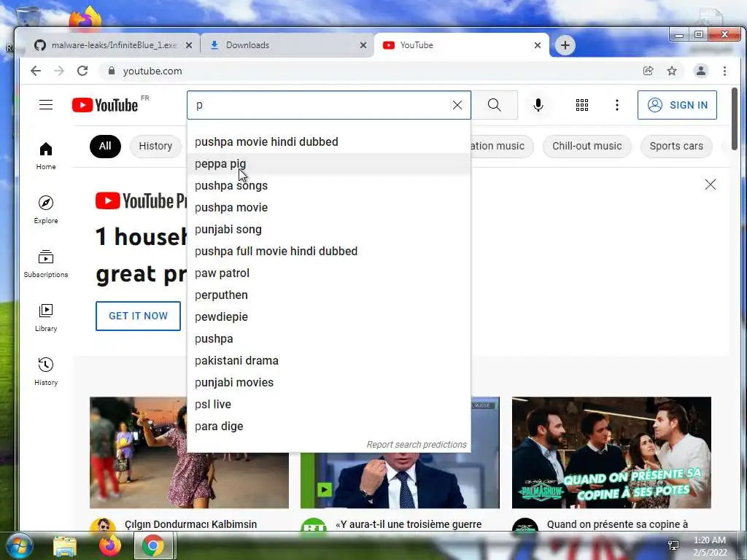Viewport: 747px width, 560px height.
Task: Choose suggestion pakistani drama
Action: [x=329, y=361]
